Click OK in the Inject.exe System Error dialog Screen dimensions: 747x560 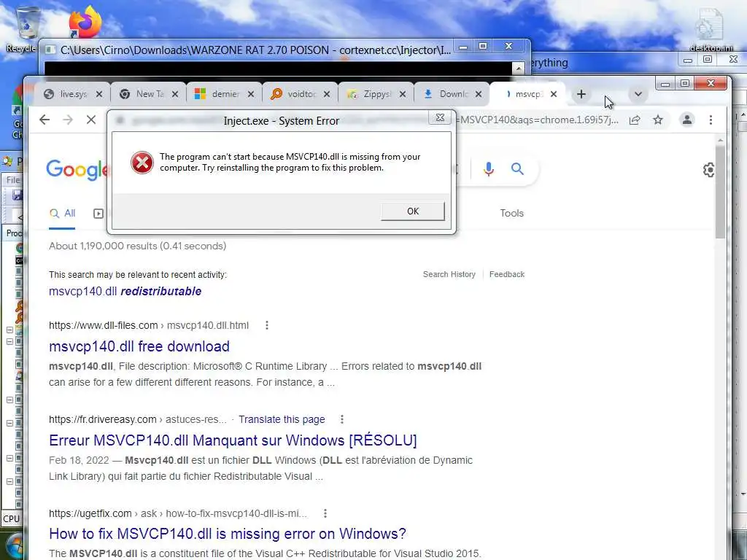(x=413, y=211)
